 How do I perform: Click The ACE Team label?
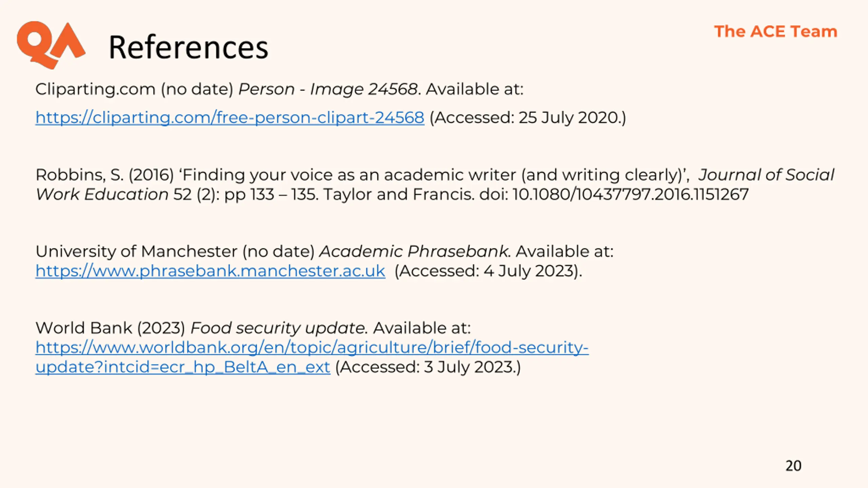pyautogui.click(x=776, y=32)
